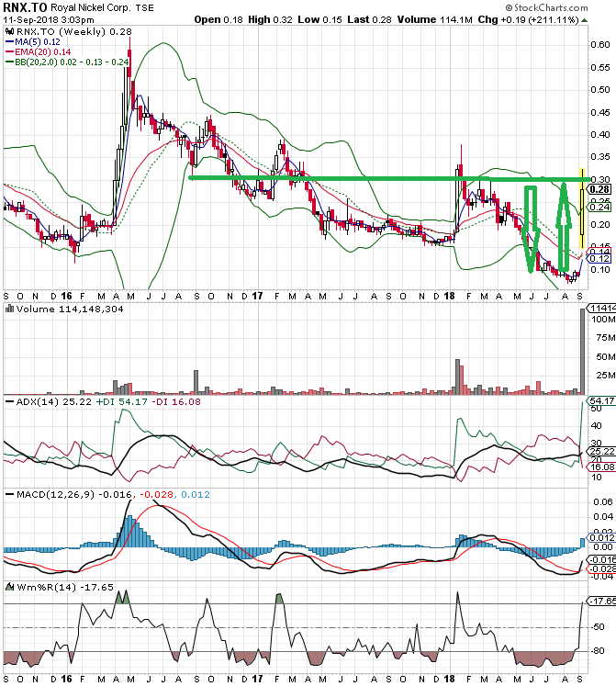Click the 0.45 price axis label
Image resolution: width=616 pixels, height=686 pixels.
pyautogui.click(x=600, y=112)
